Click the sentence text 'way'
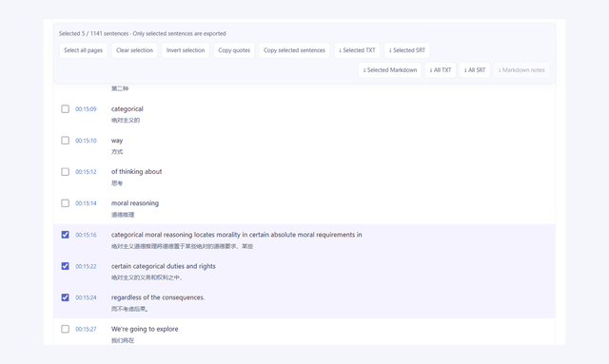 117,141
